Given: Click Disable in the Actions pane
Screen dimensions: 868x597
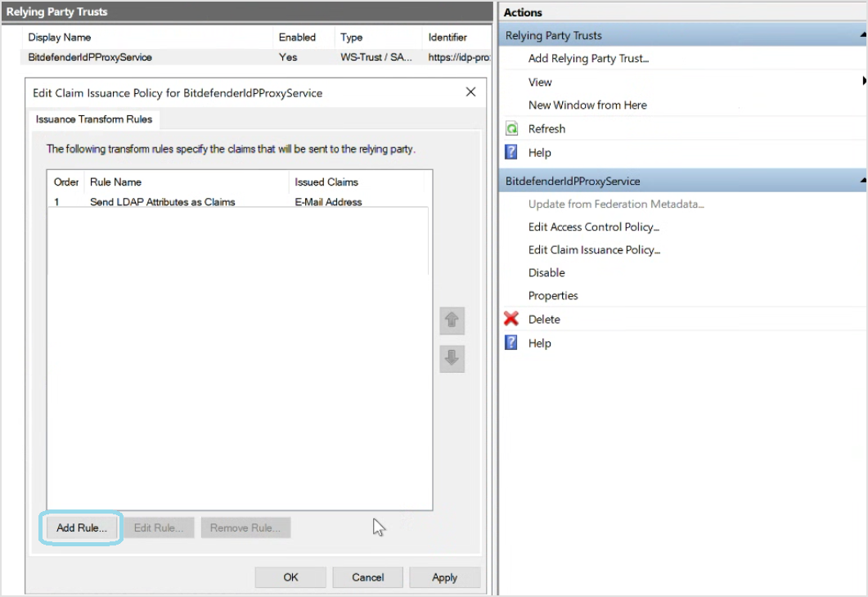Looking at the screenshot, I should [546, 273].
